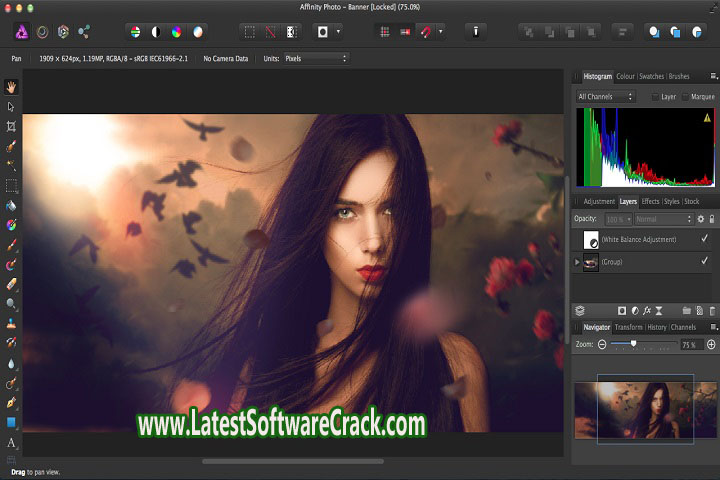Toggle grid display icon
Image resolution: width=720 pixels, height=480 pixels.
pyautogui.click(x=385, y=32)
